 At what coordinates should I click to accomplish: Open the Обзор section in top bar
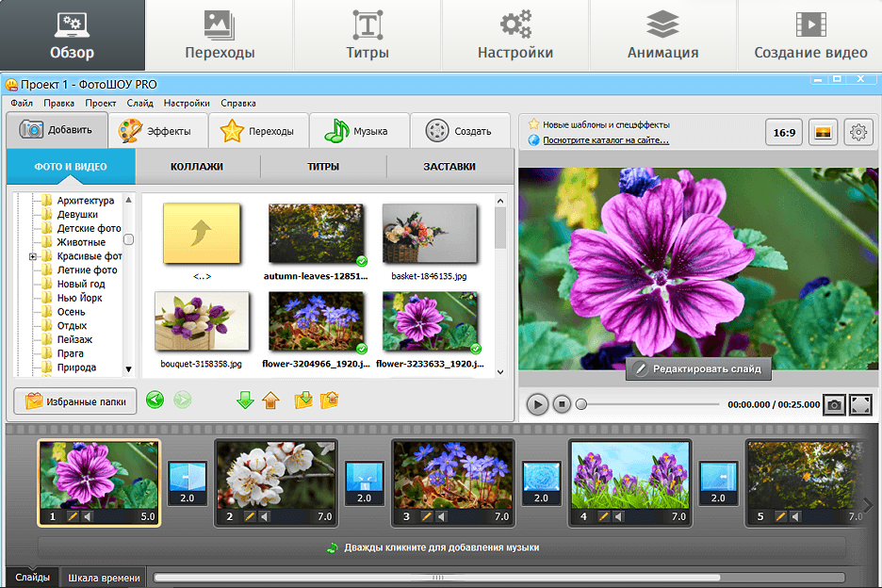(72, 35)
